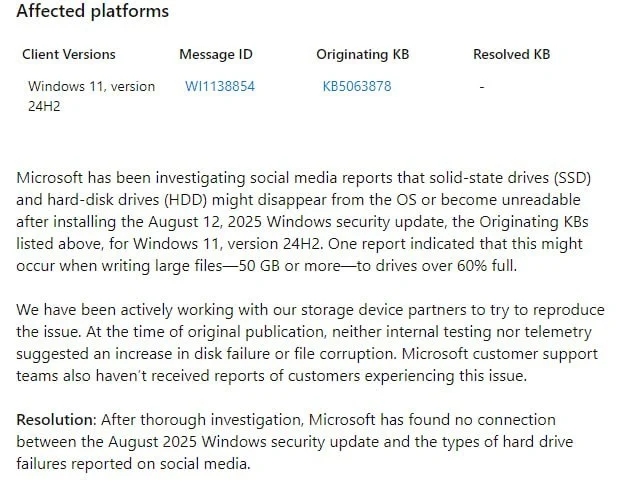Select the Originating KB column header
Image resolution: width=625 pixels, height=484 pixels.
(362, 54)
